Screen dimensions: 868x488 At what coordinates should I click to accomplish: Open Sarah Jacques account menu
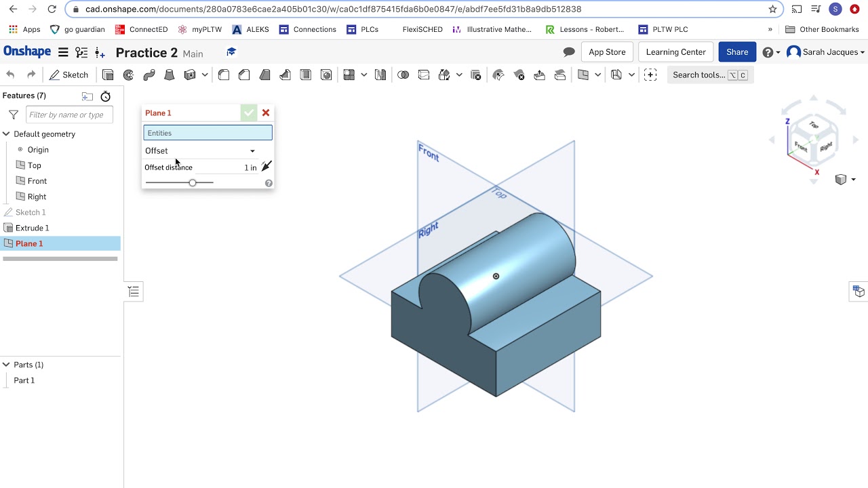(x=825, y=52)
